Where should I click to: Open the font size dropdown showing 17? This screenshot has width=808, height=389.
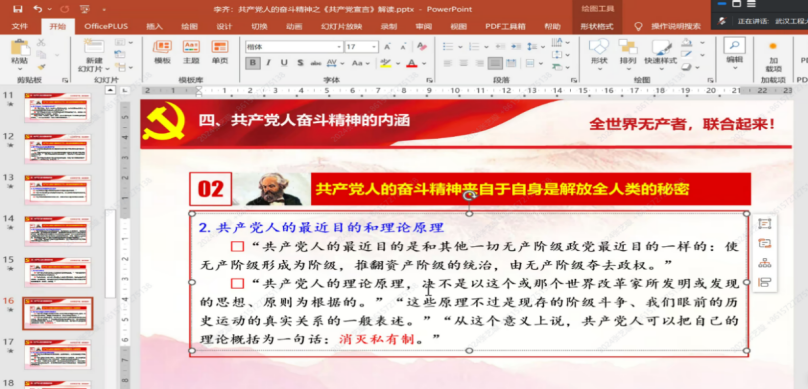click(x=375, y=47)
